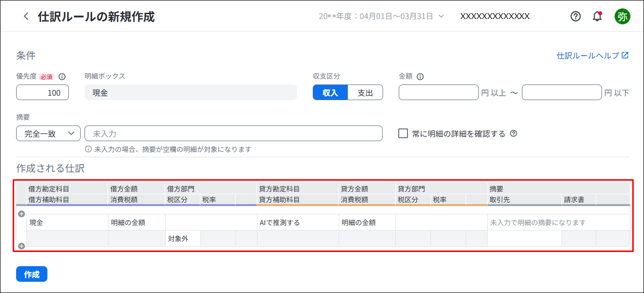Select the AIで推測する credit account cell
This screenshot has height=293, width=644.
(x=298, y=223)
